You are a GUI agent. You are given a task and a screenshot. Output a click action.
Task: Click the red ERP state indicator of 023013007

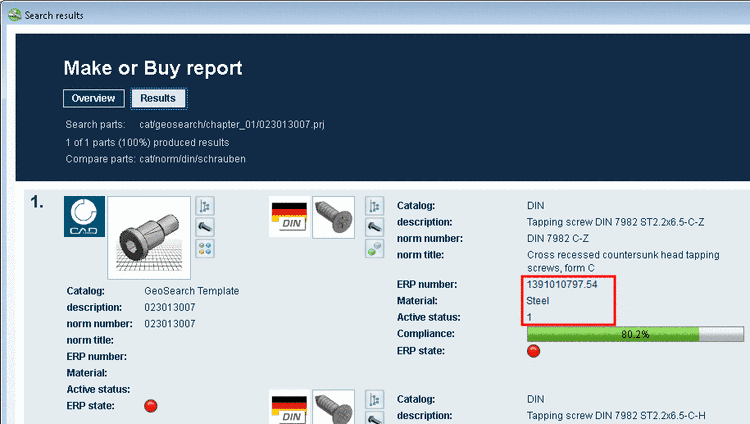(151, 406)
